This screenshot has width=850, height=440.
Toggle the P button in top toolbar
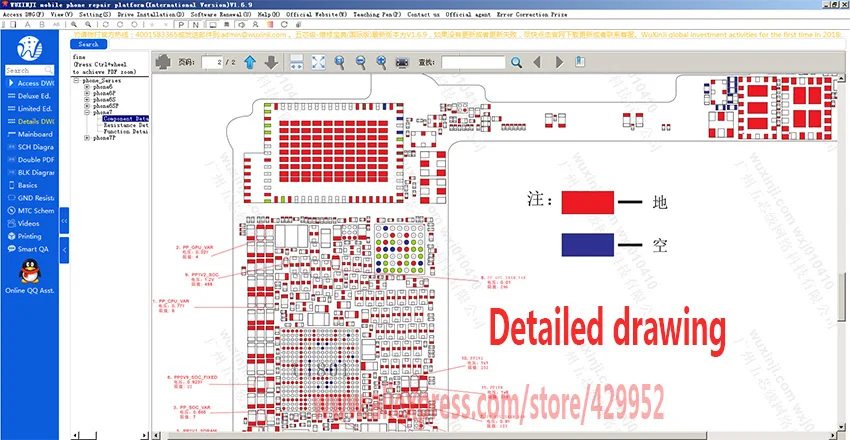coord(181,24)
